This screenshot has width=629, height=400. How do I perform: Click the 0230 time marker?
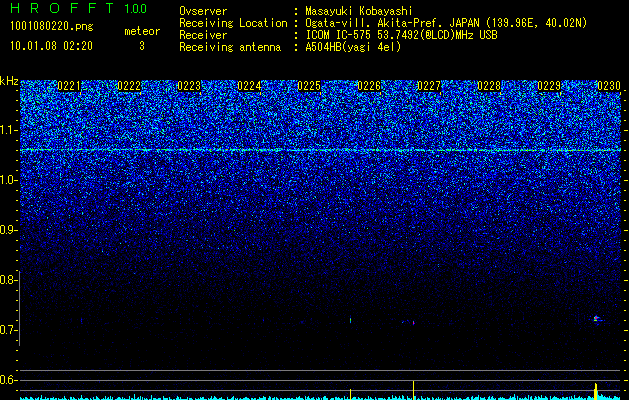[609, 86]
